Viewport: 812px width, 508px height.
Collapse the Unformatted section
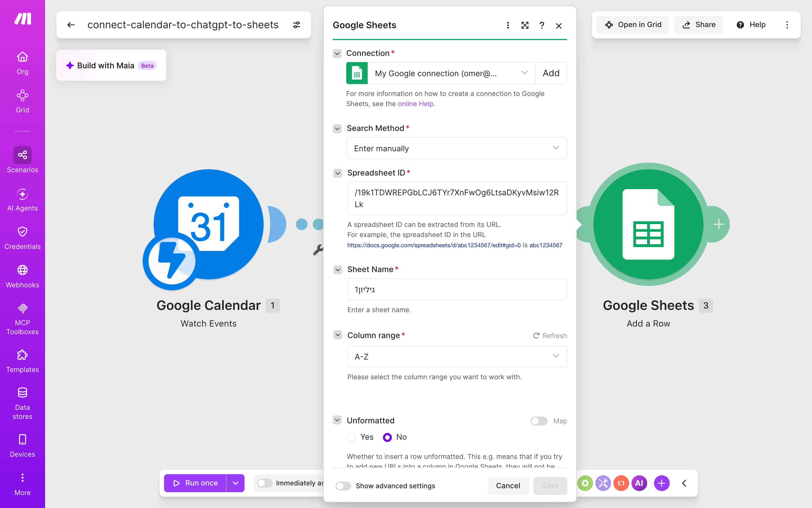coord(337,420)
